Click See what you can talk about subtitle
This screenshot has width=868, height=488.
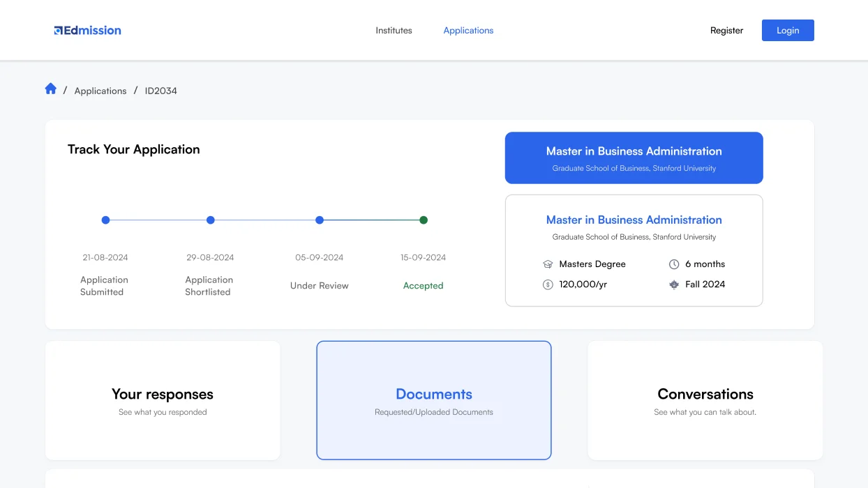click(x=705, y=412)
